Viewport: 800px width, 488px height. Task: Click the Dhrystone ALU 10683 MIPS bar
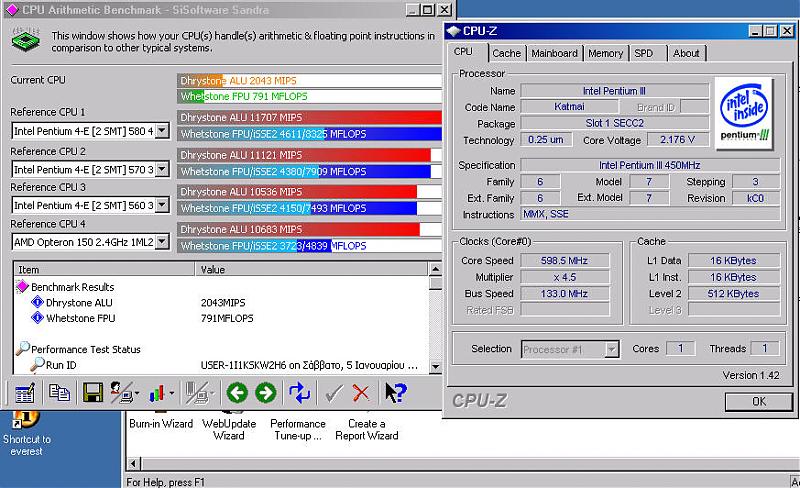(x=309, y=229)
